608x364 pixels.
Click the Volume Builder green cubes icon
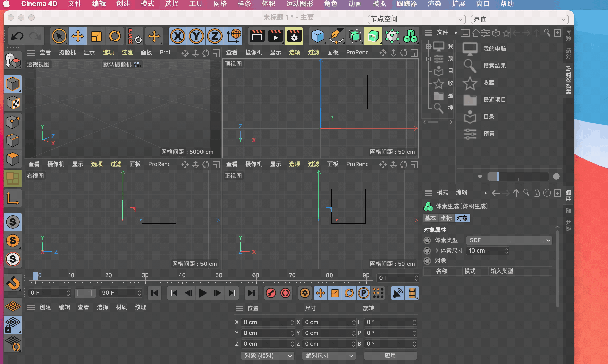(x=410, y=36)
